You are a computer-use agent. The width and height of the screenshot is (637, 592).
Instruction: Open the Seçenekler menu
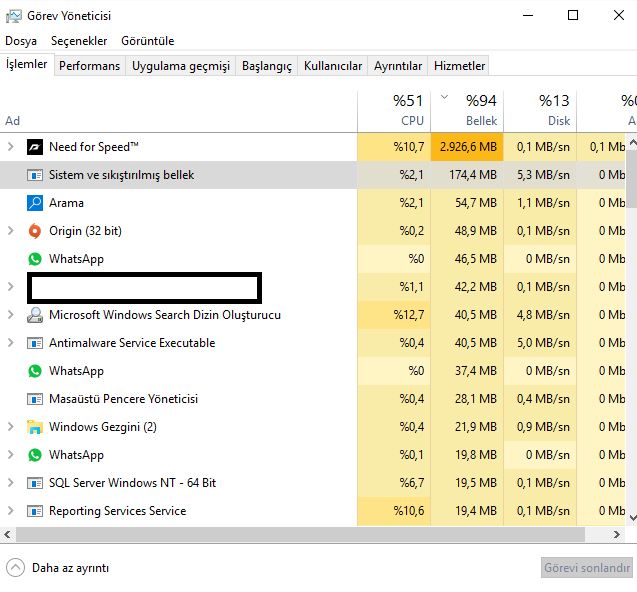[79, 41]
